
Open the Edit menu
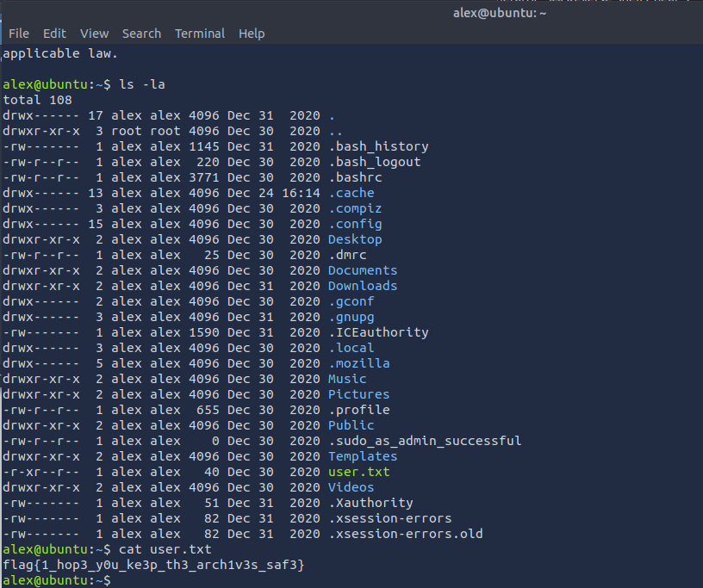point(54,34)
